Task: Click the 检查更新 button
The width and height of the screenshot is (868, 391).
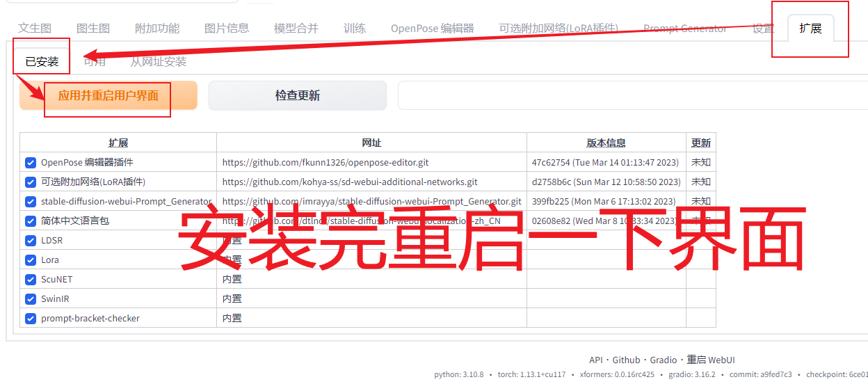Action: pos(298,95)
